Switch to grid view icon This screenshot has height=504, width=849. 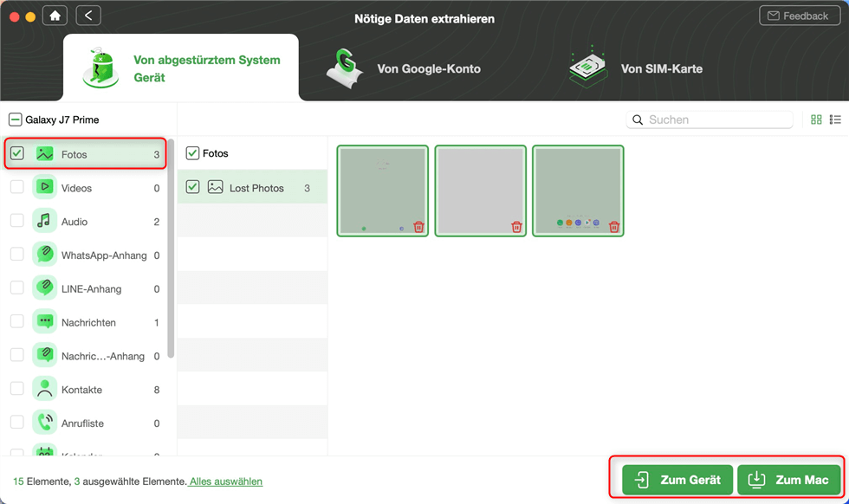(x=816, y=120)
